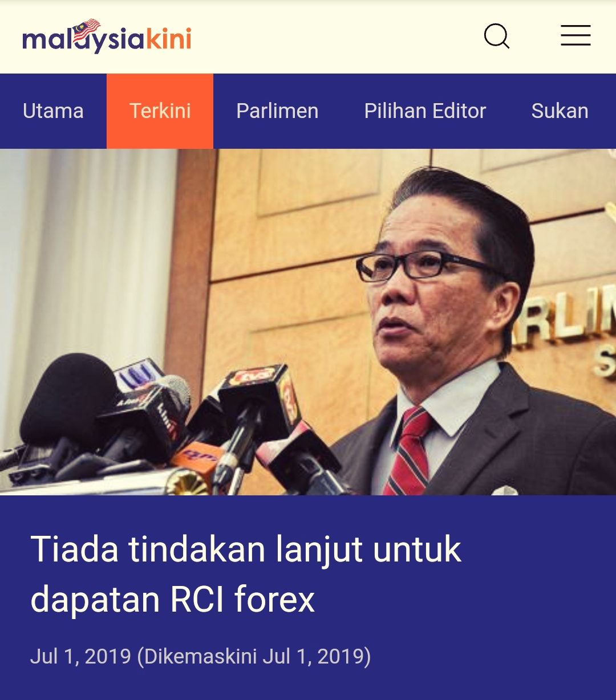Viewport: 616px width, 700px height.
Task: Click the man's red striped tie in the photo
Action: [410, 450]
